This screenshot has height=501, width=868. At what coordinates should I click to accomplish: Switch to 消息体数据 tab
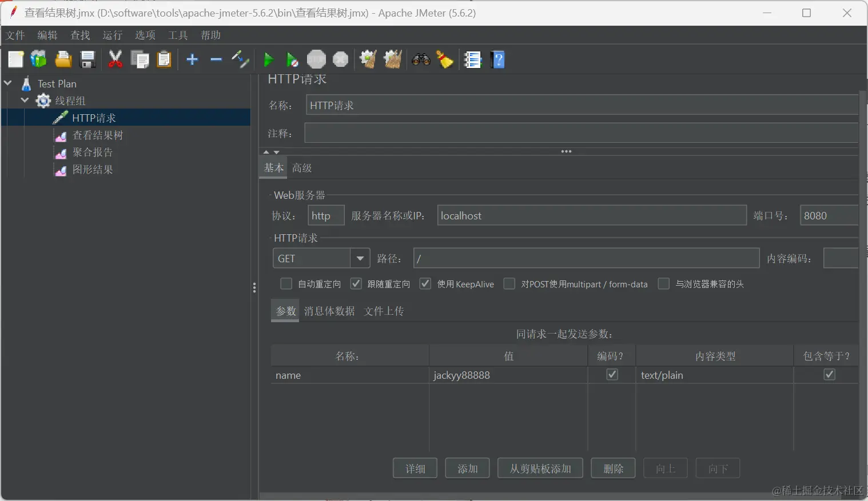[329, 311]
